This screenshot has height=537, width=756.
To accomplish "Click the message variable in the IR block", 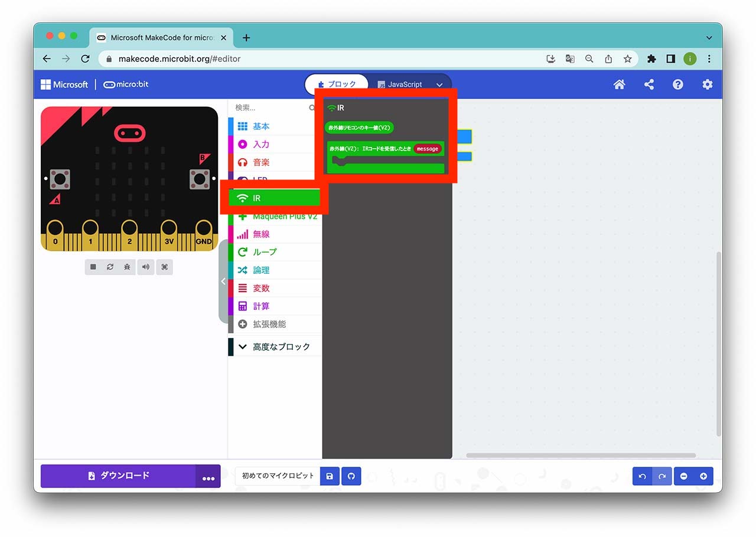I will [x=427, y=149].
